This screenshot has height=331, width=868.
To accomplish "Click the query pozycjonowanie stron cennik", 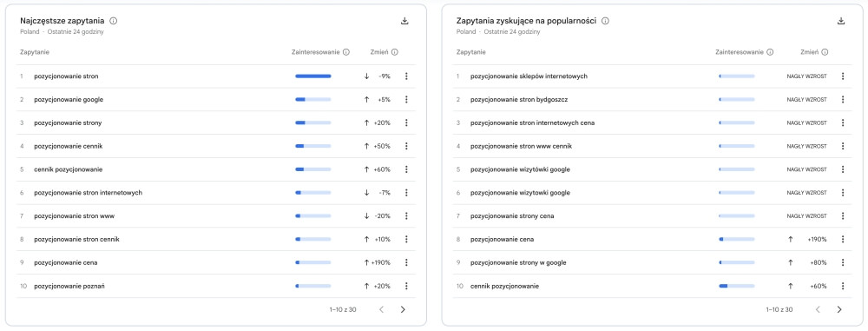I will coord(77,240).
